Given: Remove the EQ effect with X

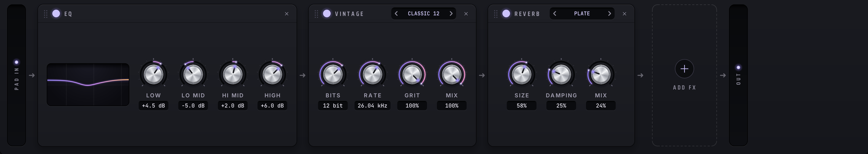Looking at the screenshot, I should pos(287,14).
